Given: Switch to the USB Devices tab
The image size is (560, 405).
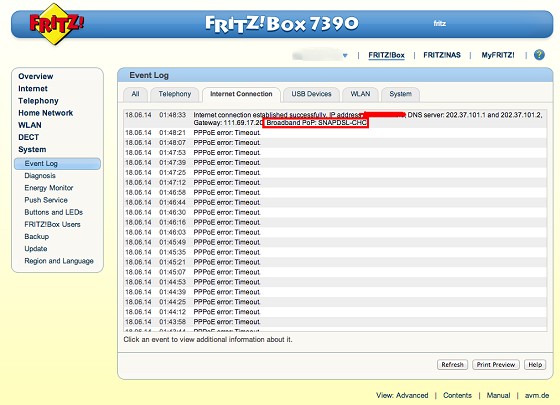Looking at the screenshot, I should coord(311,94).
